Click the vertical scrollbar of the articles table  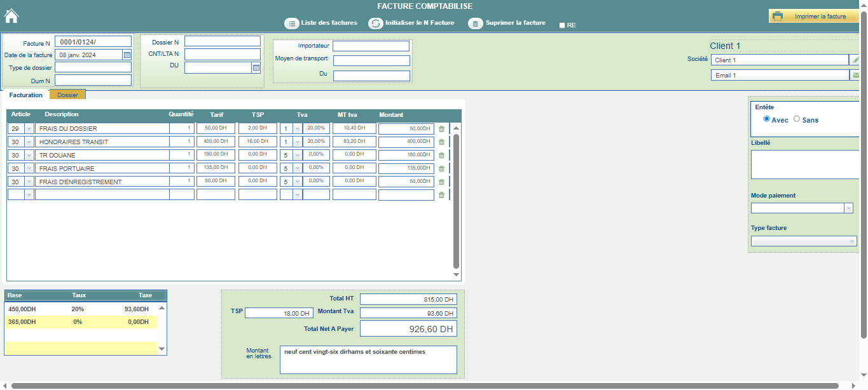pos(456,201)
